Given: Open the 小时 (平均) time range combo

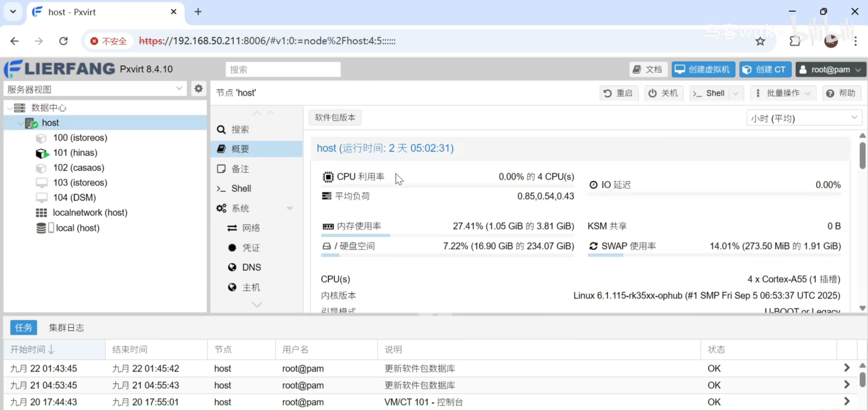Looking at the screenshot, I should 804,118.
